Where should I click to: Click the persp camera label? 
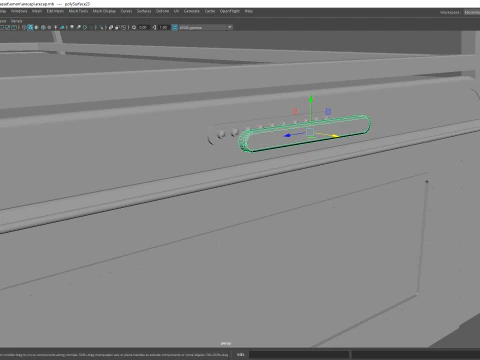pyautogui.click(x=226, y=343)
